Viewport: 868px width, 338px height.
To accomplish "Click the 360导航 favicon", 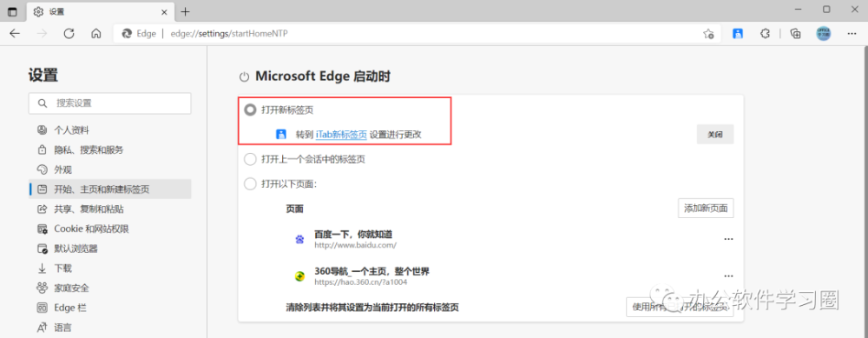I will 299,276.
